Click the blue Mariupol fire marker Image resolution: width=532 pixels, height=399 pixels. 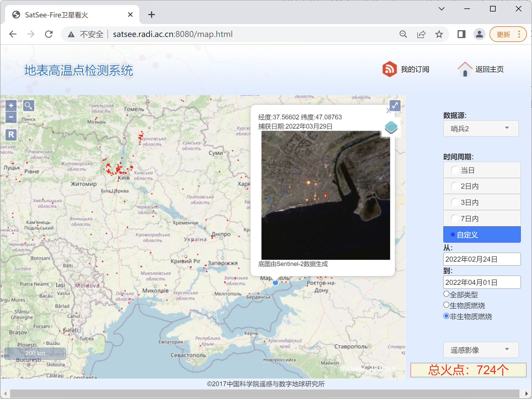pos(275,283)
